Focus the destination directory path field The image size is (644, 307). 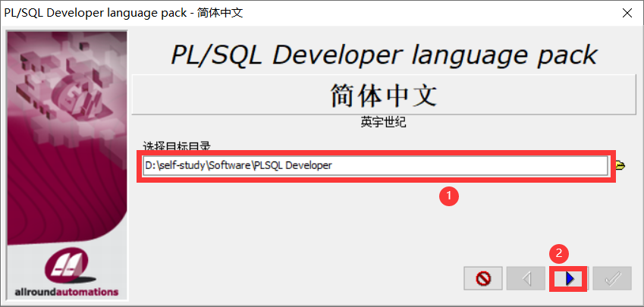click(x=375, y=166)
